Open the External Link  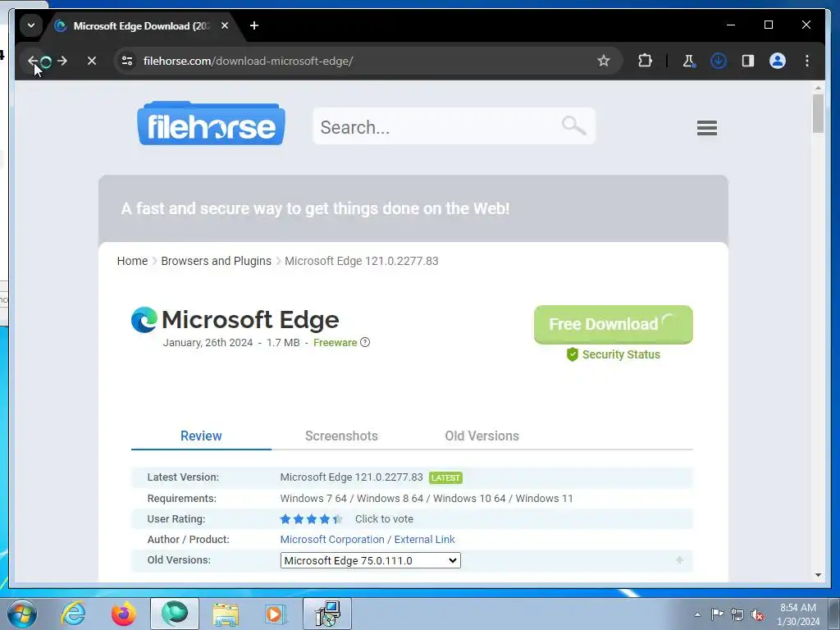coord(424,540)
